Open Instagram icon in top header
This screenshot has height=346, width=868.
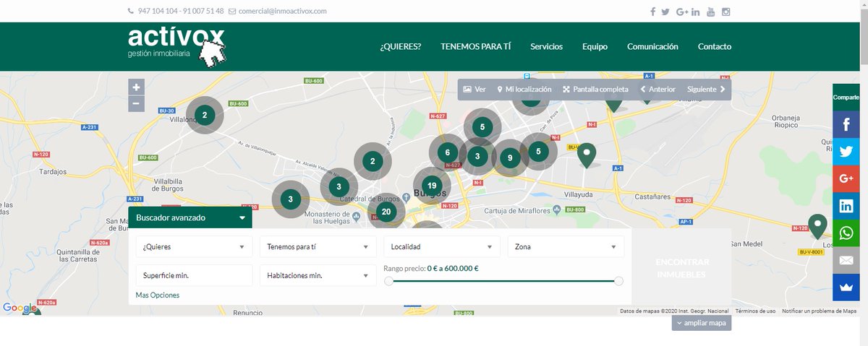click(726, 12)
